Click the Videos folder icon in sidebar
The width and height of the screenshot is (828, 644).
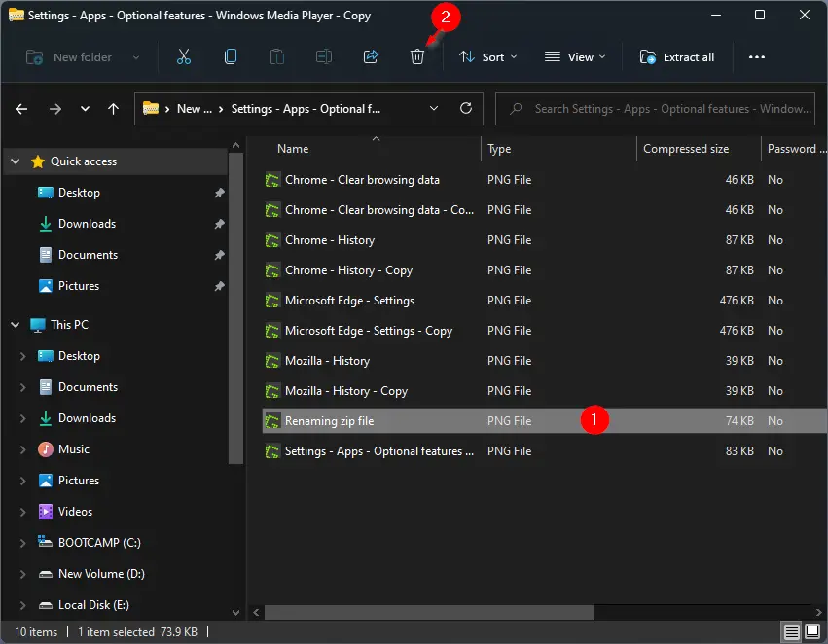pos(46,512)
